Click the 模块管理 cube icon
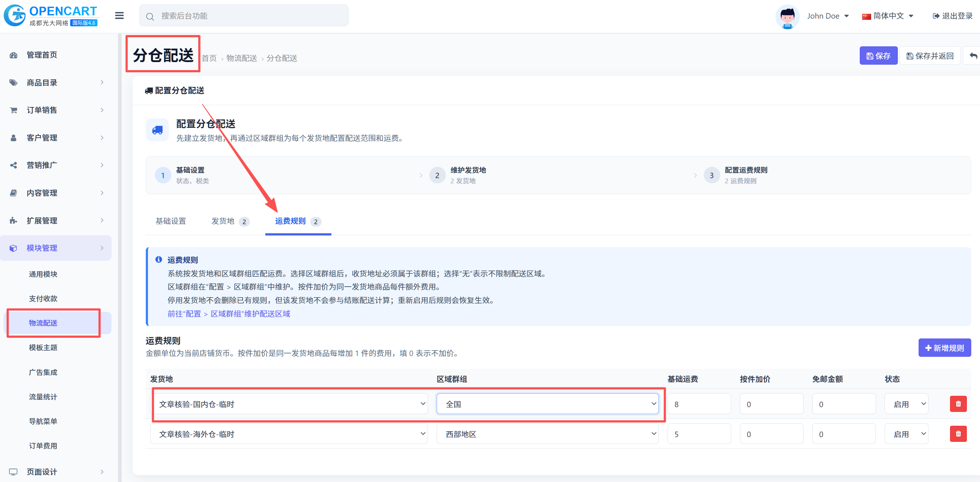The image size is (980, 482). click(x=14, y=248)
